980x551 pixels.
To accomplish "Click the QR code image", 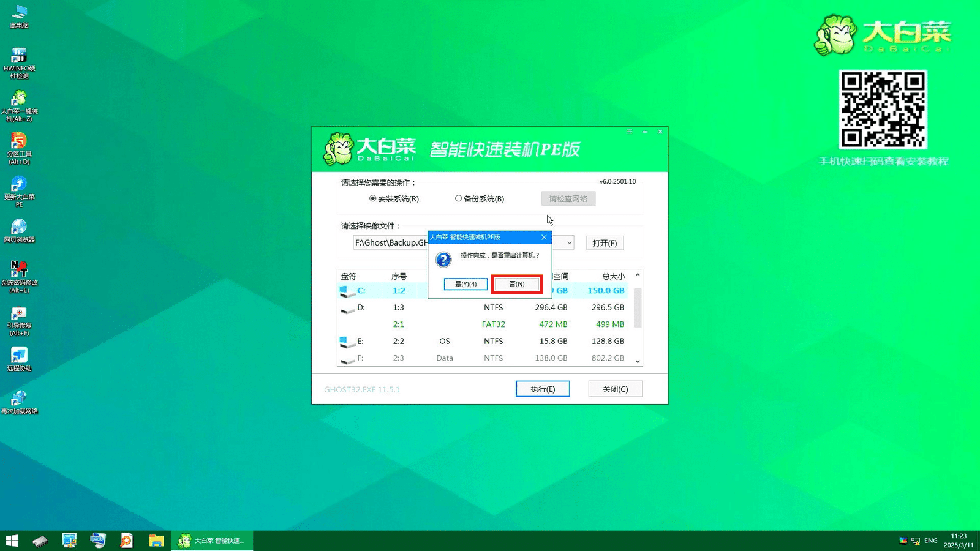I will click(x=883, y=110).
